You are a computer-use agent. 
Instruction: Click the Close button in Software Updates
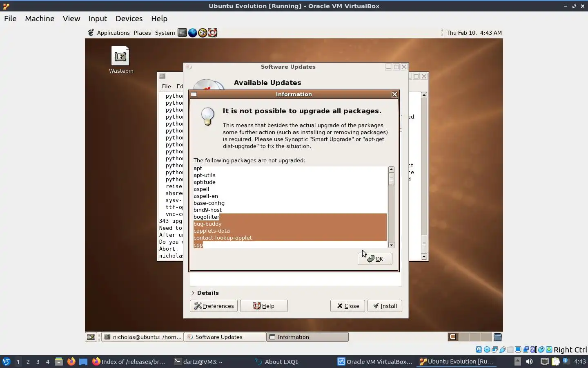[347, 306]
